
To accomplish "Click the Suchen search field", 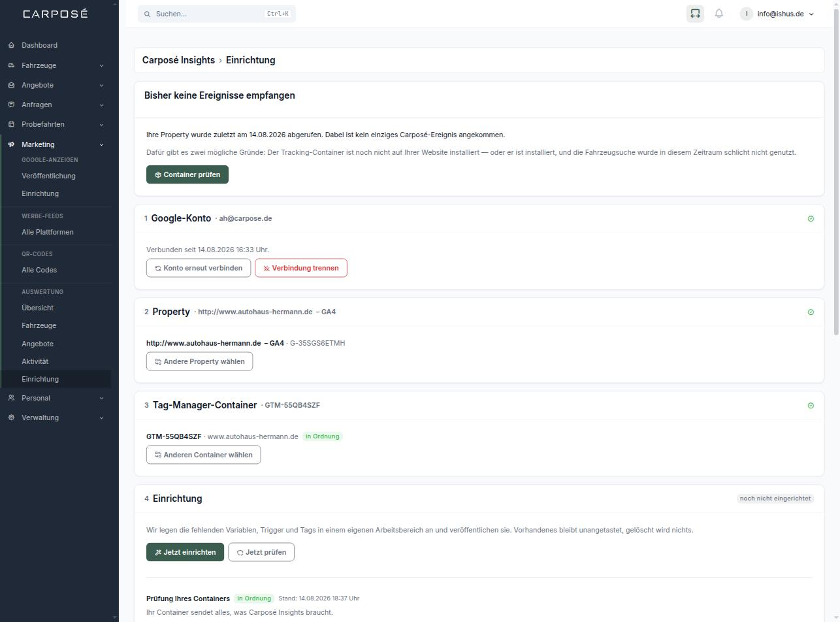I will [217, 14].
